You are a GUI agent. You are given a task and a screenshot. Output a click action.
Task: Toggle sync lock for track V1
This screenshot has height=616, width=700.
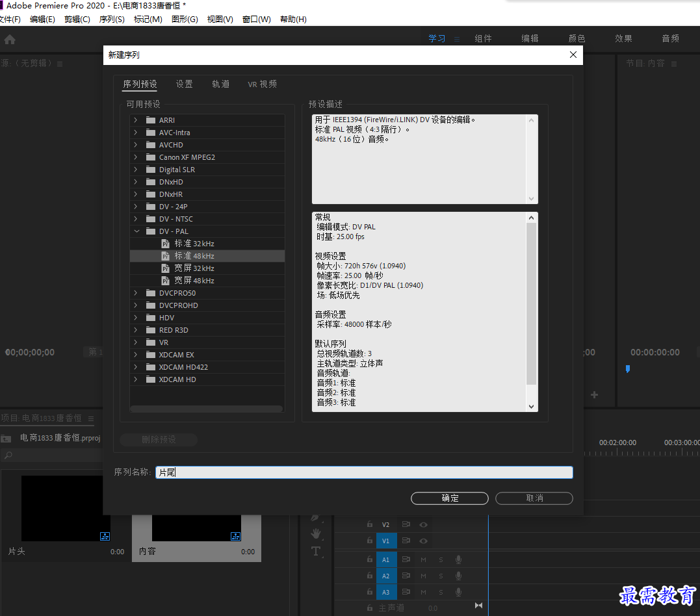406,541
